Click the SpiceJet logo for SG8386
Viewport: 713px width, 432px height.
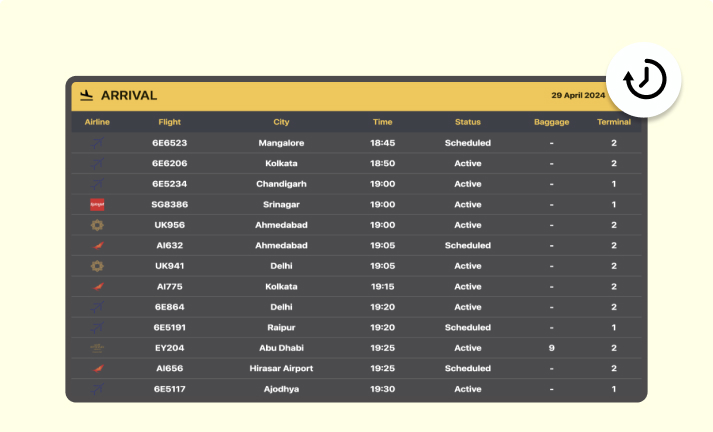pos(97,205)
